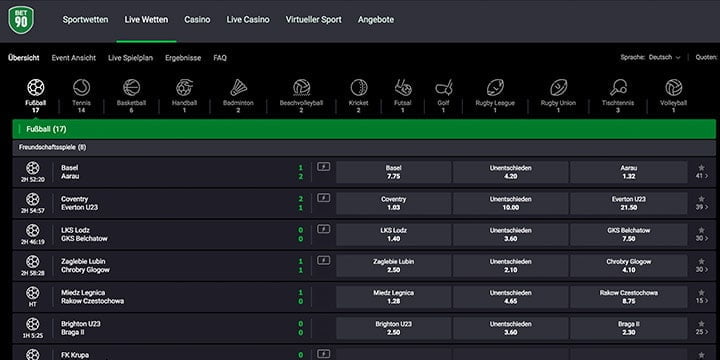The width and height of the screenshot is (720, 360).
Task: Select the Handball sport icon
Action: point(185,87)
